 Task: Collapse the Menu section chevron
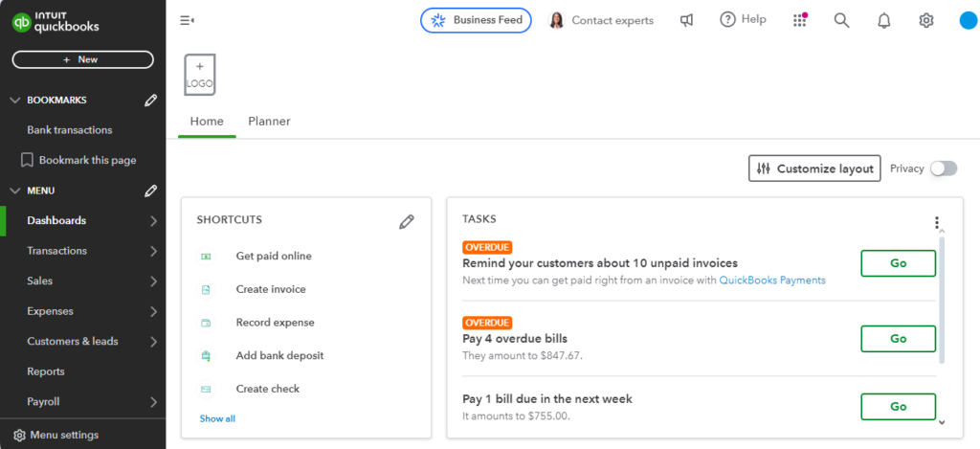point(15,191)
